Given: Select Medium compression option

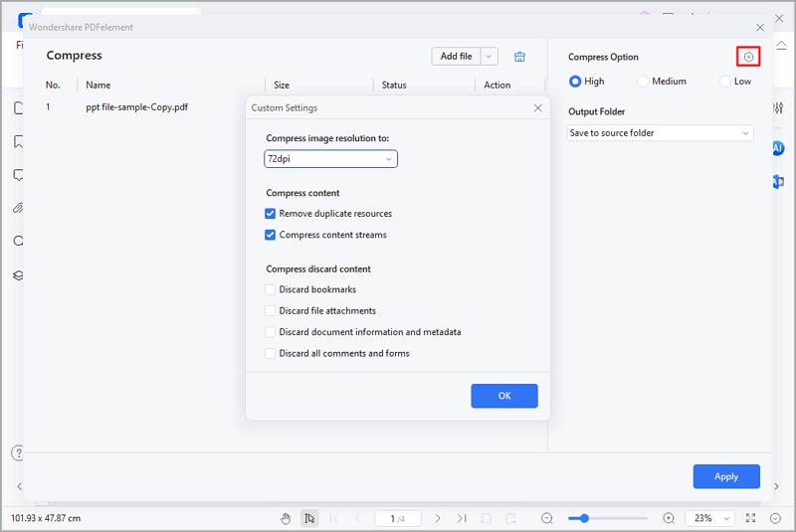Looking at the screenshot, I should tap(643, 82).
